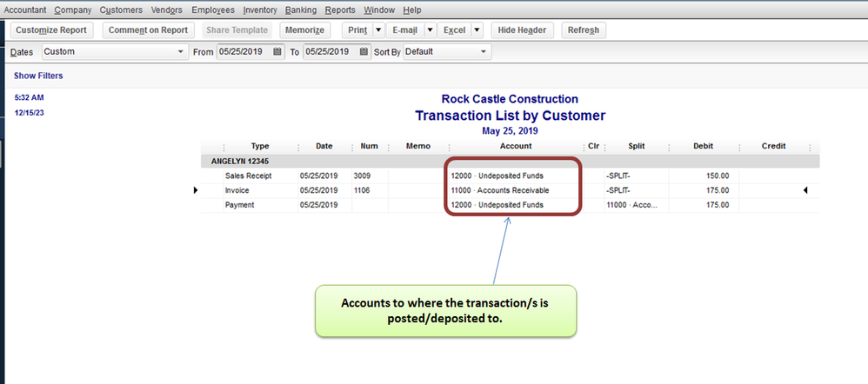Click transaction number 1106
Viewport: 868px width, 384px height.
(362, 190)
